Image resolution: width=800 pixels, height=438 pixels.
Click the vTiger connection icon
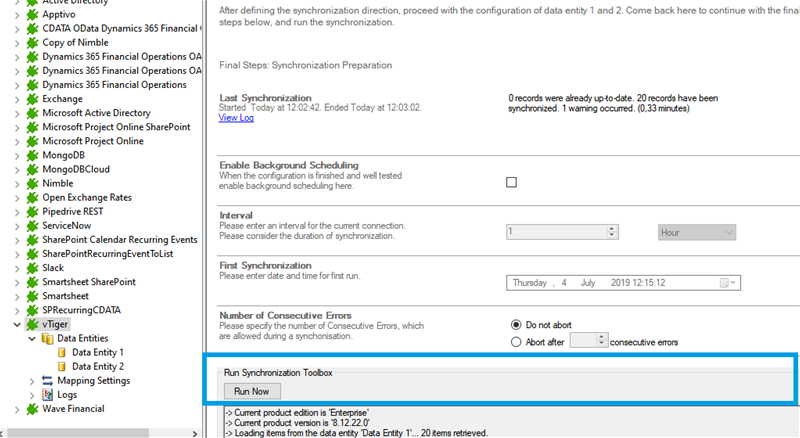coord(32,324)
